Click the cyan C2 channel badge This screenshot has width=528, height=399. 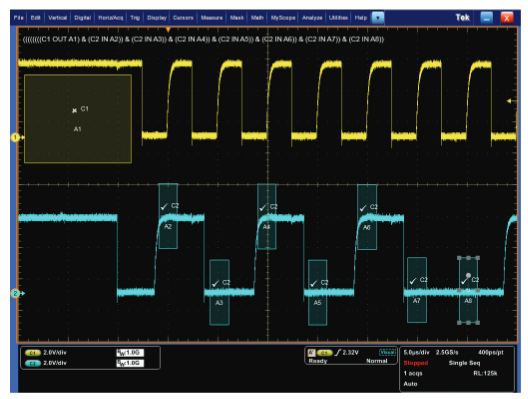[33, 363]
